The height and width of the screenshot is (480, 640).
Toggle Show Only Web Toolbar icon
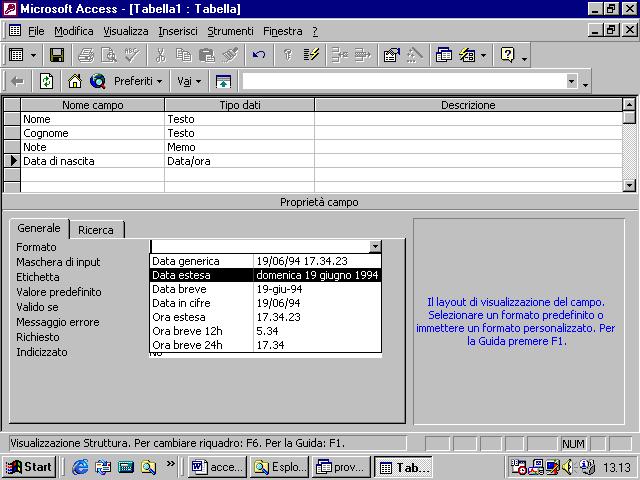[223, 81]
